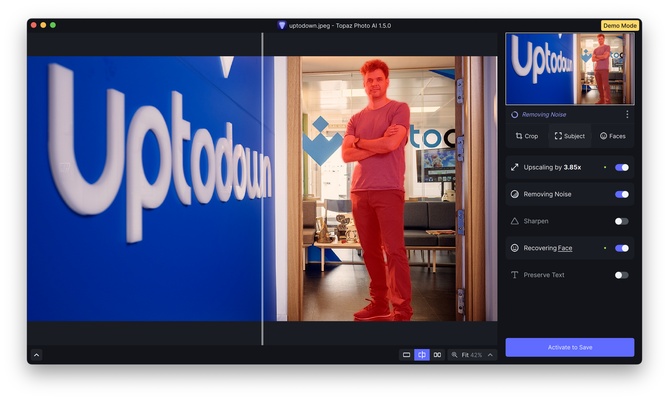Image resolution: width=669 pixels, height=400 pixels.
Task: Select the split view comparison icon
Action: (422, 355)
